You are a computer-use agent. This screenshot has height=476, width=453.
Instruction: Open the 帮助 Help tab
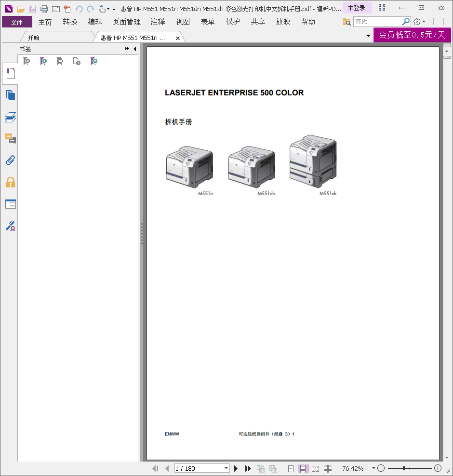pyautogui.click(x=308, y=22)
